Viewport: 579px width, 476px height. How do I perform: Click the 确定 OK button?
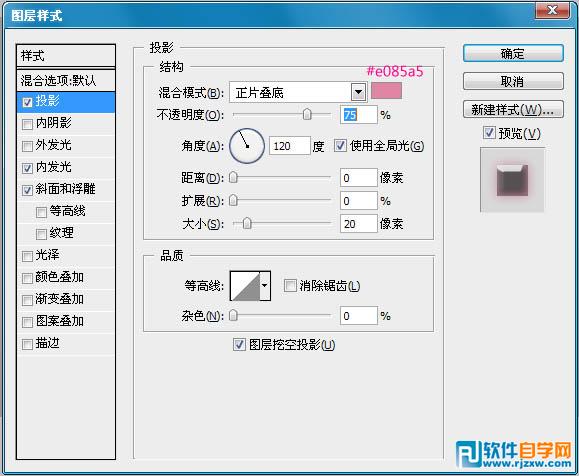click(513, 54)
